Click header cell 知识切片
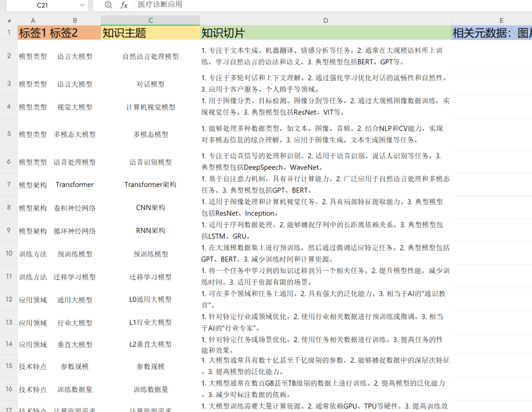Image resolution: width=532 pixels, height=412 pixels. [325, 32]
